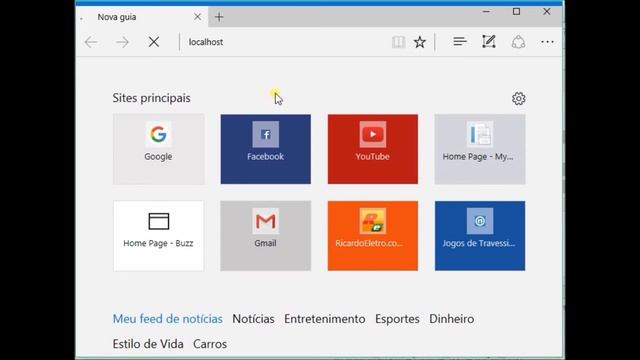Minimize the browser window
Viewport: 640px width, 360px height.
pyautogui.click(x=486, y=11)
